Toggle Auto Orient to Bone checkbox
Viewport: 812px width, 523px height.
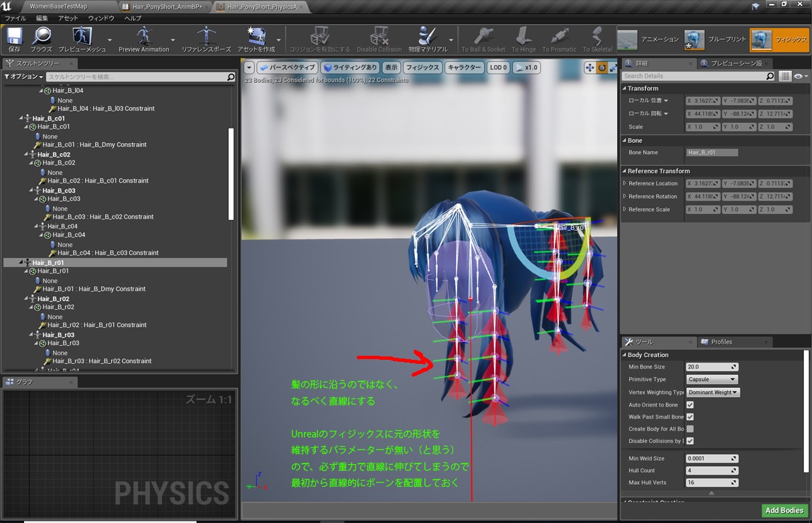(690, 405)
